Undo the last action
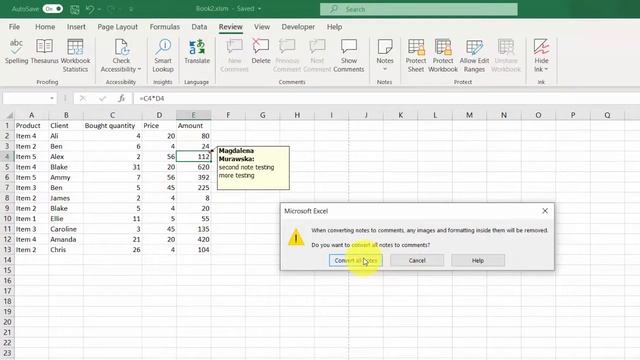640x360 pixels. pyautogui.click(x=90, y=9)
